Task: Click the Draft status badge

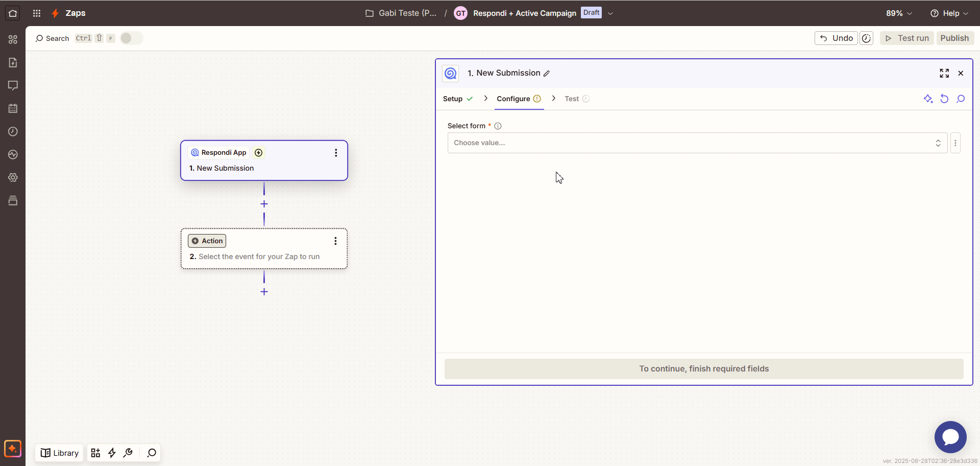Action: point(592,13)
